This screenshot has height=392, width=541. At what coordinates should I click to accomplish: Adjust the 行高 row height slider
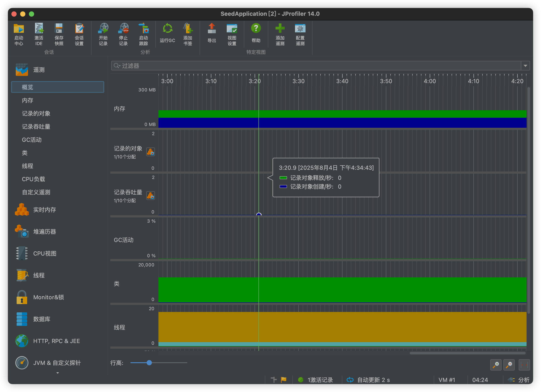pos(149,363)
